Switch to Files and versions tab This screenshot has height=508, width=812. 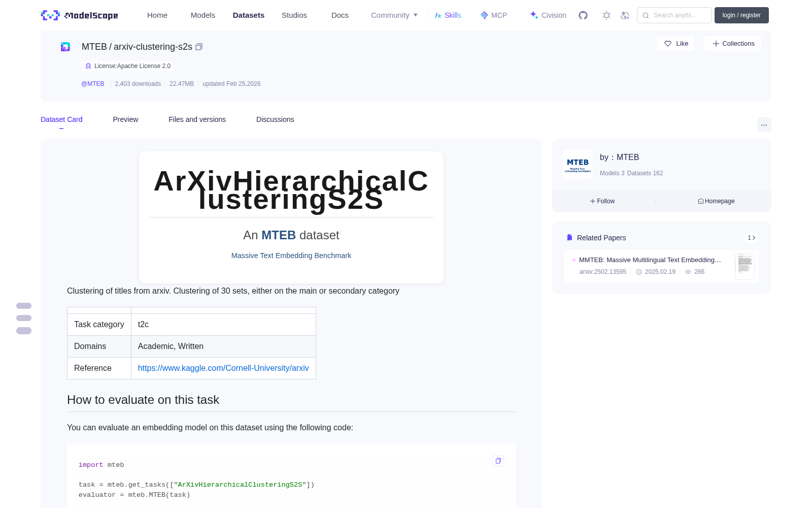(x=197, y=119)
